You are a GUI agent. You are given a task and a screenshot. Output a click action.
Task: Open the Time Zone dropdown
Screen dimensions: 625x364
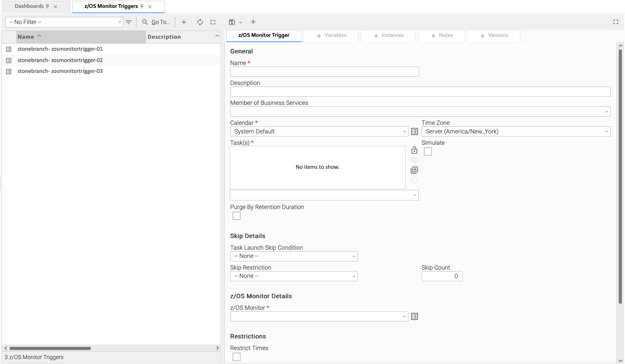515,132
